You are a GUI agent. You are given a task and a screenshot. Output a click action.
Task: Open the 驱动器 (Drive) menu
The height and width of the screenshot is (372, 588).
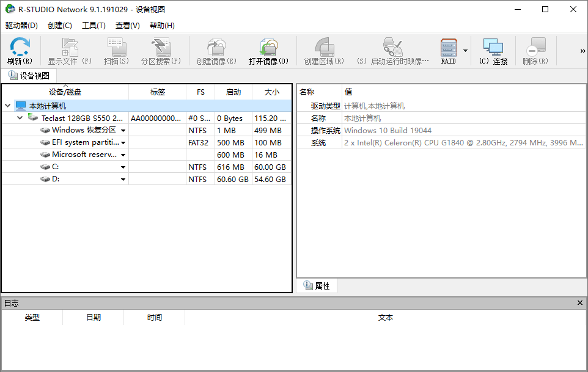[x=21, y=26]
